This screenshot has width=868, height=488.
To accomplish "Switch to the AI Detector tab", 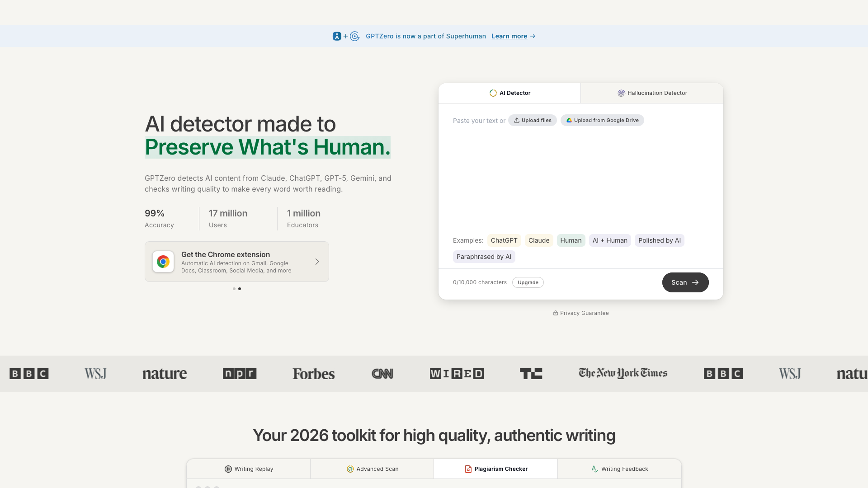I will pyautogui.click(x=509, y=93).
